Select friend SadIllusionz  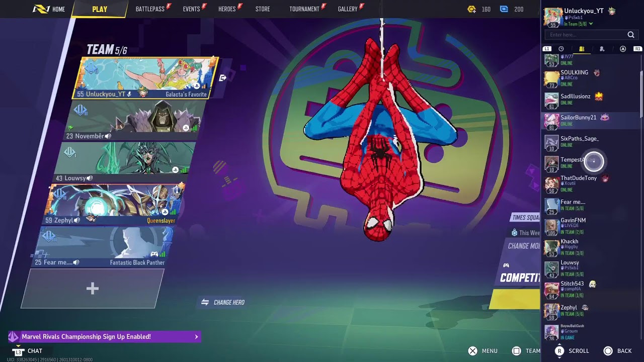(591, 100)
